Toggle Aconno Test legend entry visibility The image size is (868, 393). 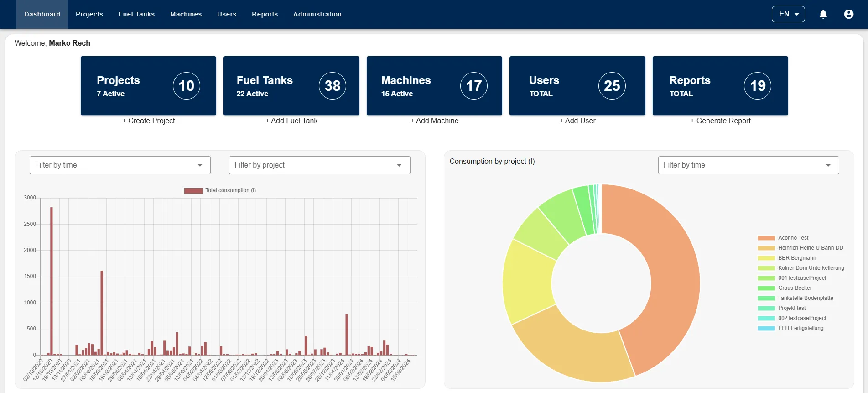click(x=793, y=238)
